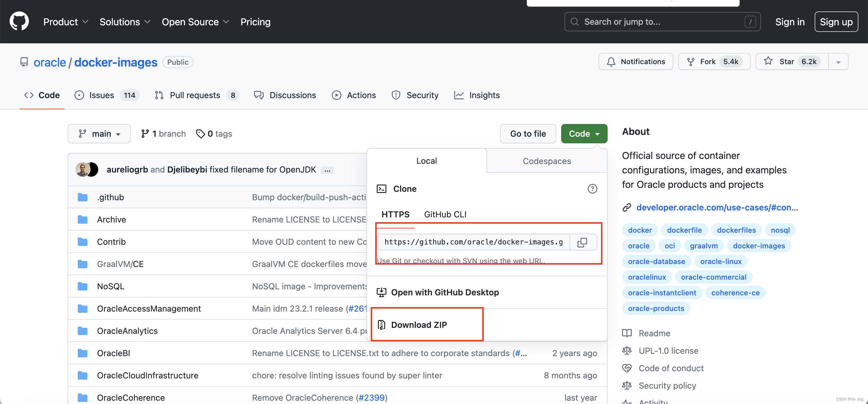Open the OracleCloudInfrastructure folder
Screen dimensions: 868x404
pos(148,375)
